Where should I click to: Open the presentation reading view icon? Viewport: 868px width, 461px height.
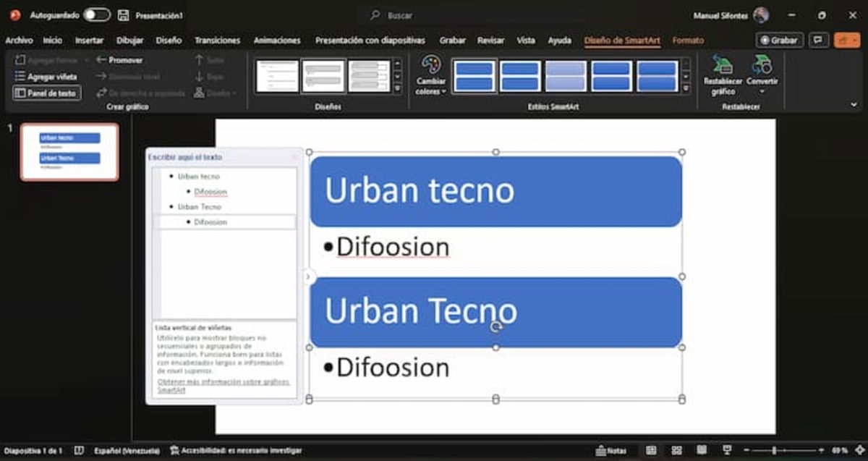tap(702, 449)
